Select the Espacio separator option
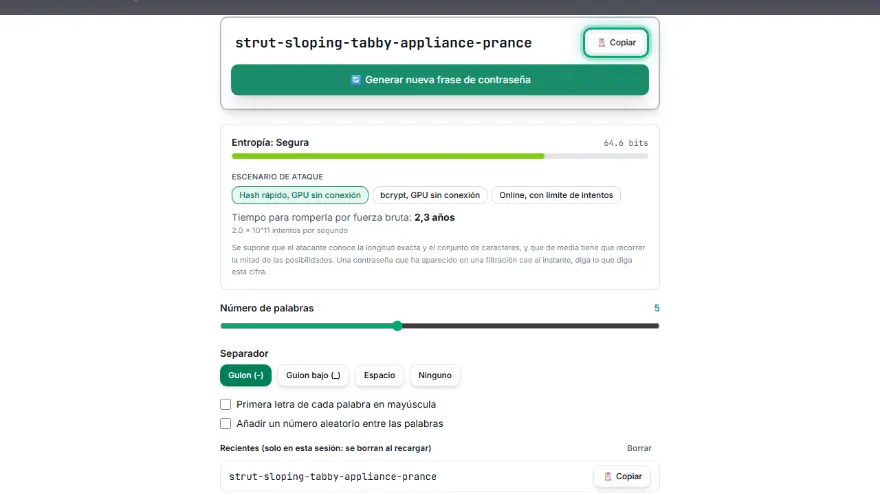Viewport: 880px width, 495px height. coord(379,375)
